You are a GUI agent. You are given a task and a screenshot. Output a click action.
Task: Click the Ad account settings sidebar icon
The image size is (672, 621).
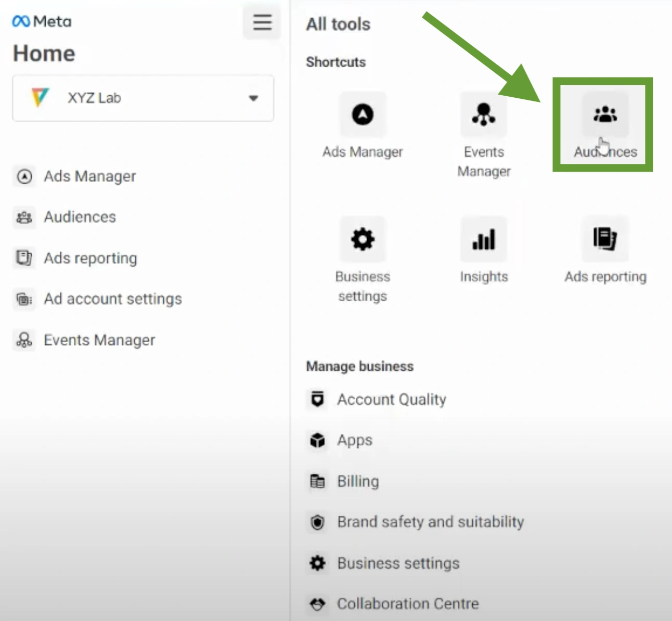coord(24,299)
